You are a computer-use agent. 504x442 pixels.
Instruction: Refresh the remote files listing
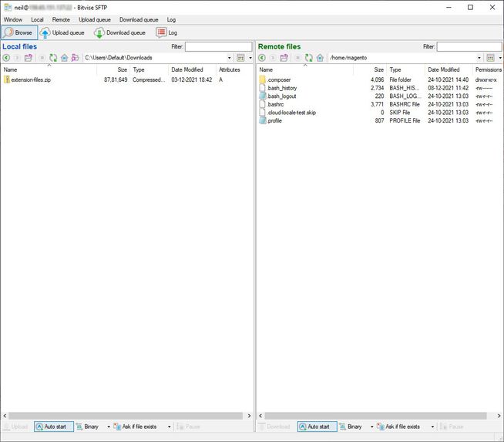(x=309, y=58)
